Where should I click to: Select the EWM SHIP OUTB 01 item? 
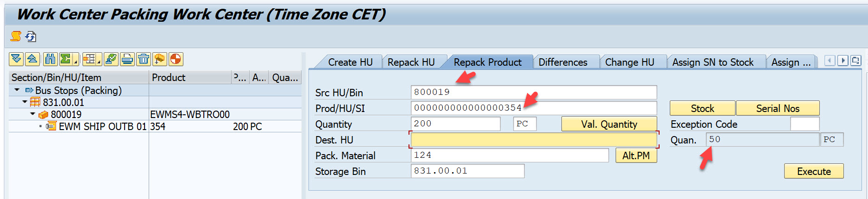(x=102, y=126)
